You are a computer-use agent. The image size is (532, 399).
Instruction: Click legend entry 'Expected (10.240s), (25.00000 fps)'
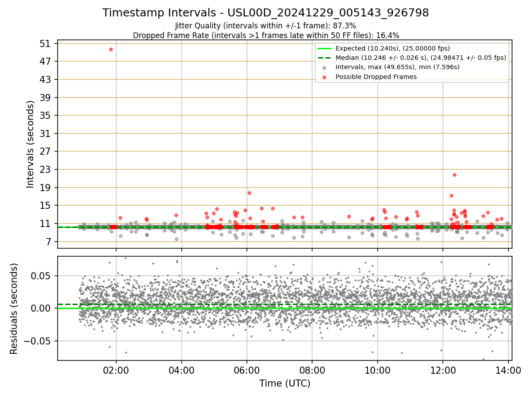[x=392, y=48]
